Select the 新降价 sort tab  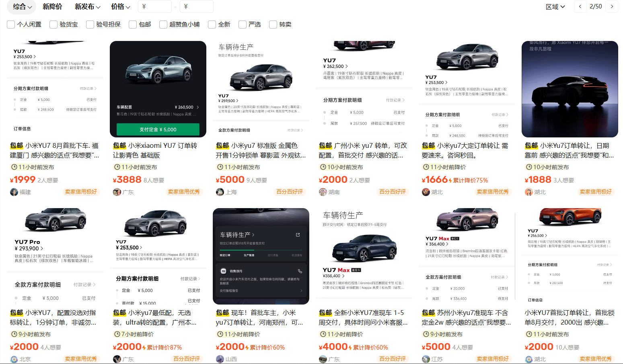click(x=52, y=7)
